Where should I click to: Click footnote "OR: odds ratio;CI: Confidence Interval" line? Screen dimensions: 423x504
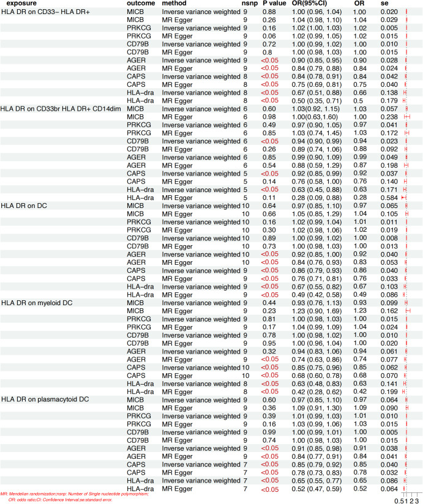pyautogui.click(x=60, y=500)
